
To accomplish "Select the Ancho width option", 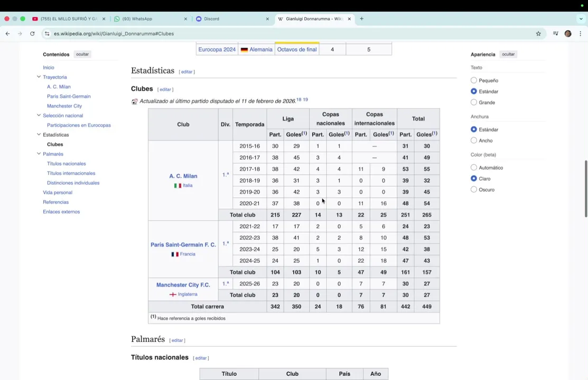I will tap(474, 140).
